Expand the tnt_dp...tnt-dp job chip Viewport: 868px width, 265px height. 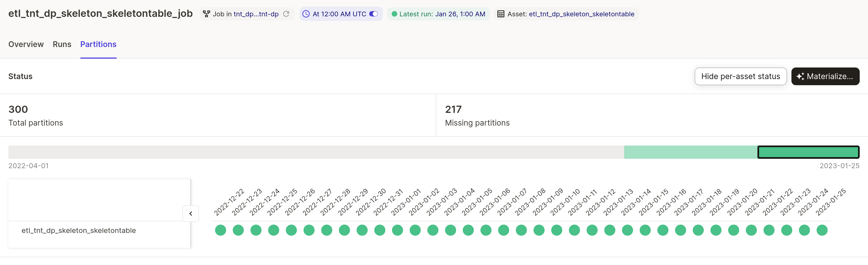(x=256, y=14)
